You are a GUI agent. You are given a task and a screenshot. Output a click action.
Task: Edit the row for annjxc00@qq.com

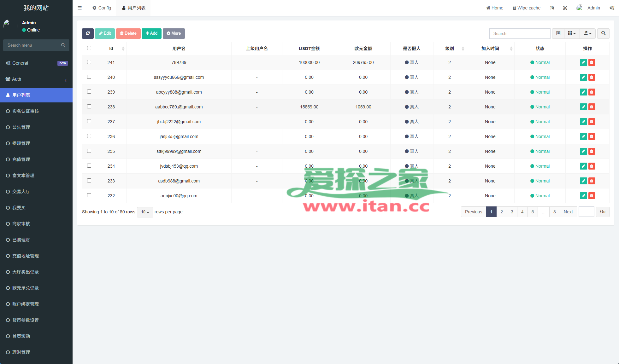coord(583,196)
